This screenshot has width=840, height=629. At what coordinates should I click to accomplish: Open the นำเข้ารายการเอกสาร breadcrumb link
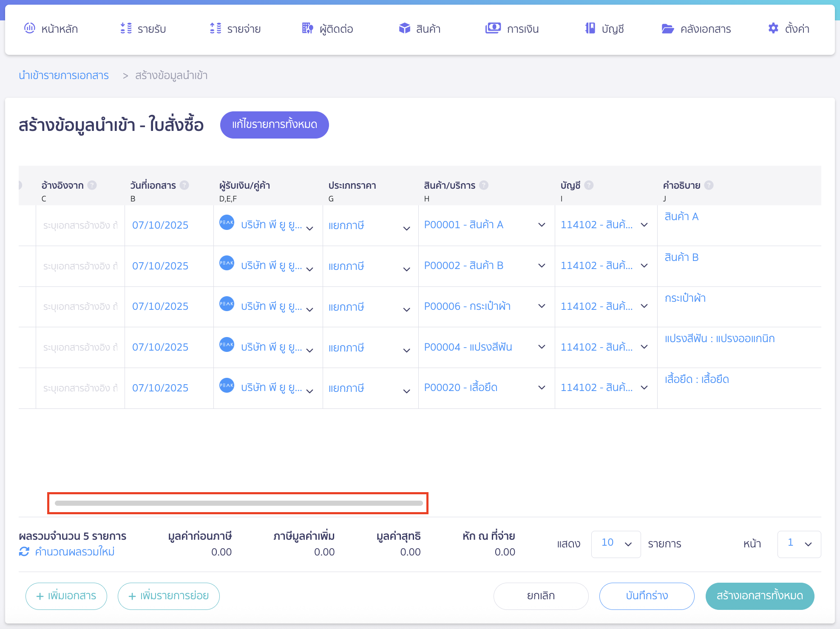[x=64, y=76]
